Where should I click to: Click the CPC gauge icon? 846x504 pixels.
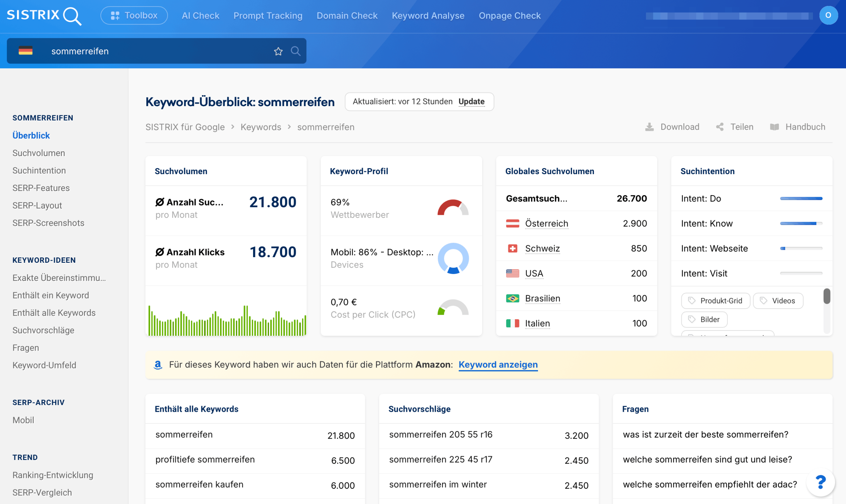453,307
